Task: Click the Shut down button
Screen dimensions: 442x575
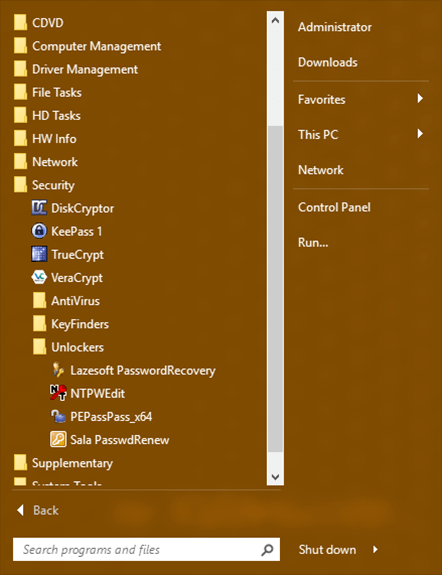Action: click(x=327, y=549)
